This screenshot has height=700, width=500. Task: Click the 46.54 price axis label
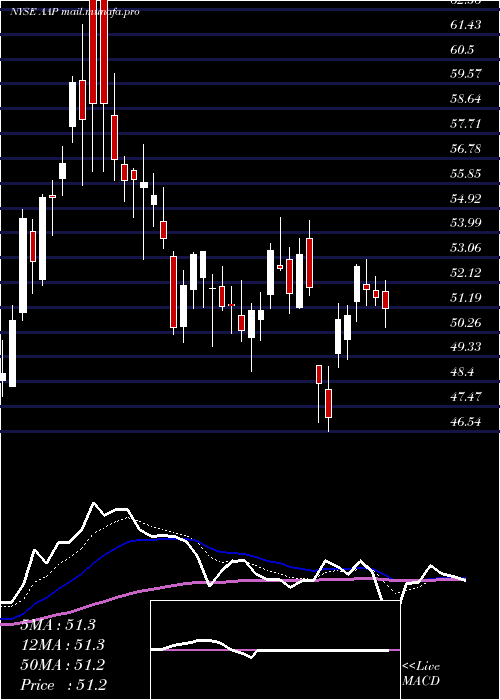[x=466, y=421]
